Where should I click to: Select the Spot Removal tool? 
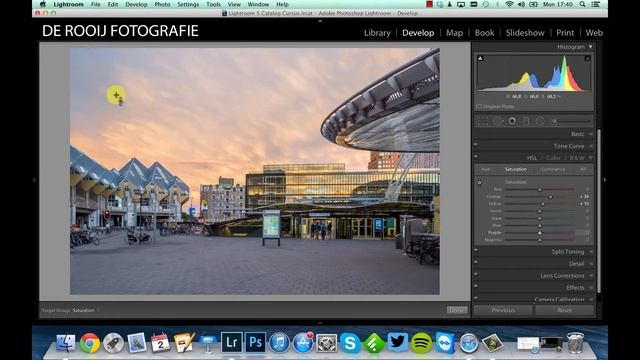pyautogui.click(x=498, y=121)
